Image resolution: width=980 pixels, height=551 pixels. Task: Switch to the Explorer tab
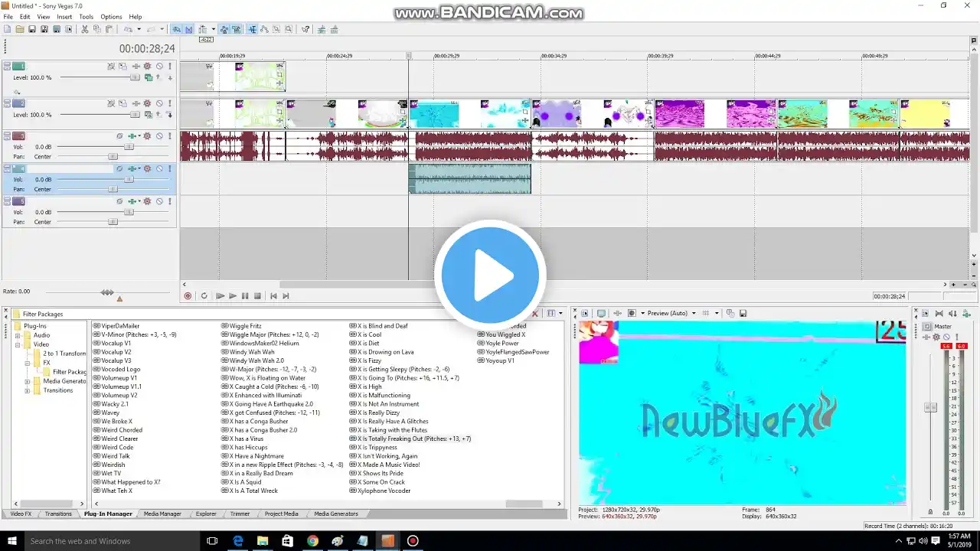[x=206, y=514]
